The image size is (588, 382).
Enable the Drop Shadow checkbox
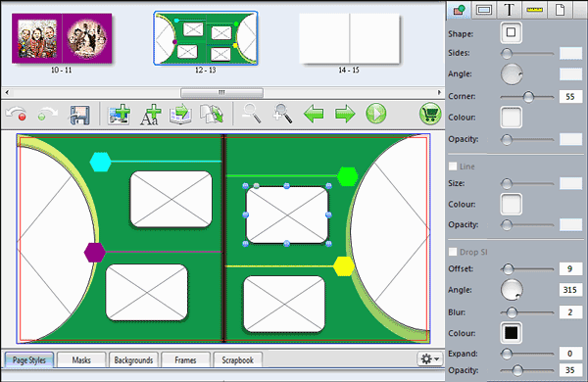[x=453, y=252]
